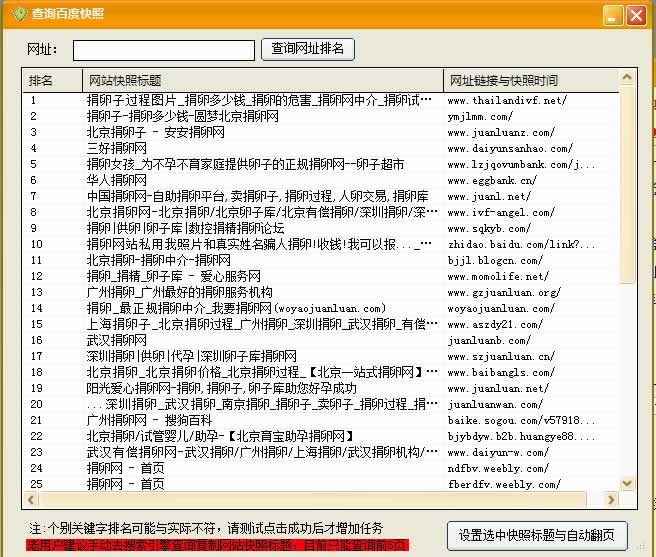656x557 pixels.
Task: Click URL zhidao.baidu.com/link?...
Action: [x=521, y=244]
